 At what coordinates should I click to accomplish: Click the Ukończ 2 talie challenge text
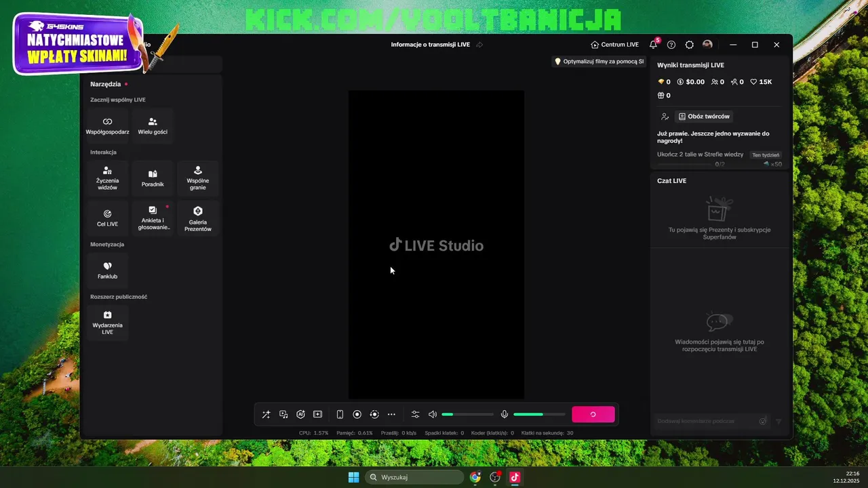point(700,155)
